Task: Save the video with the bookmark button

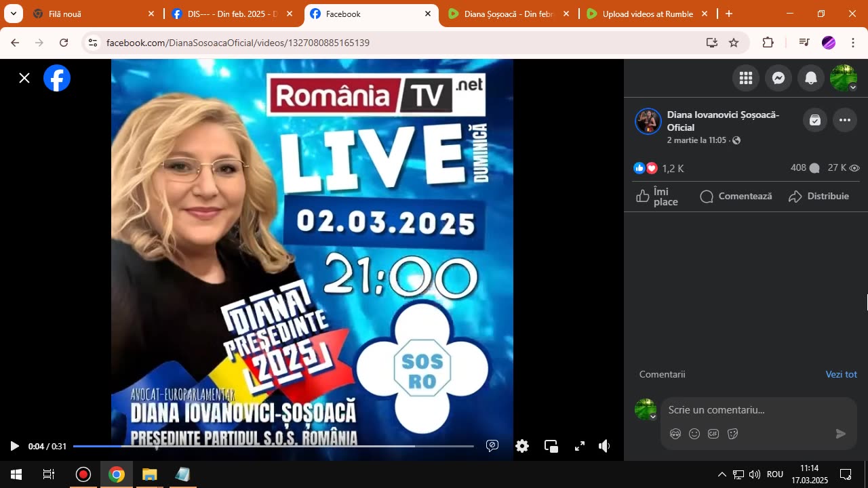Action: coord(815,121)
